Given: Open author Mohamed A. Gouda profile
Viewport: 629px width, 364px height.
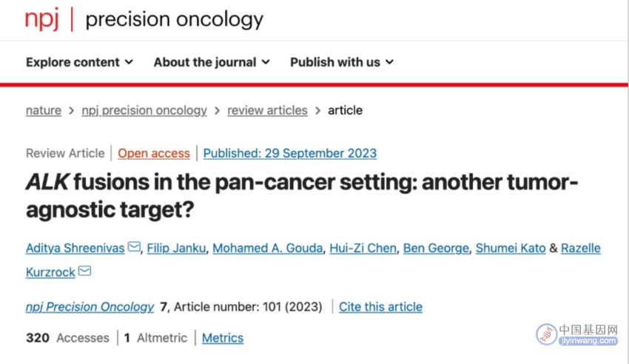Looking at the screenshot, I should [x=268, y=248].
